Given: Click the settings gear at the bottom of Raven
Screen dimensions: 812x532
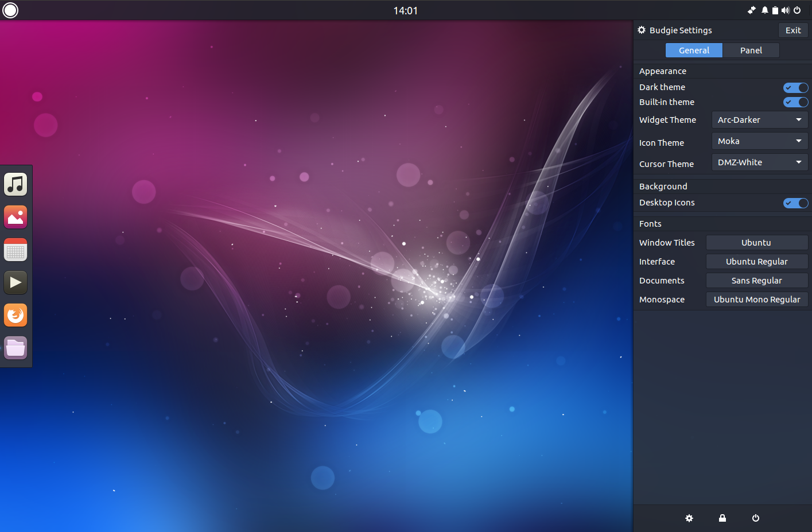Looking at the screenshot, I should click(689, 518).
